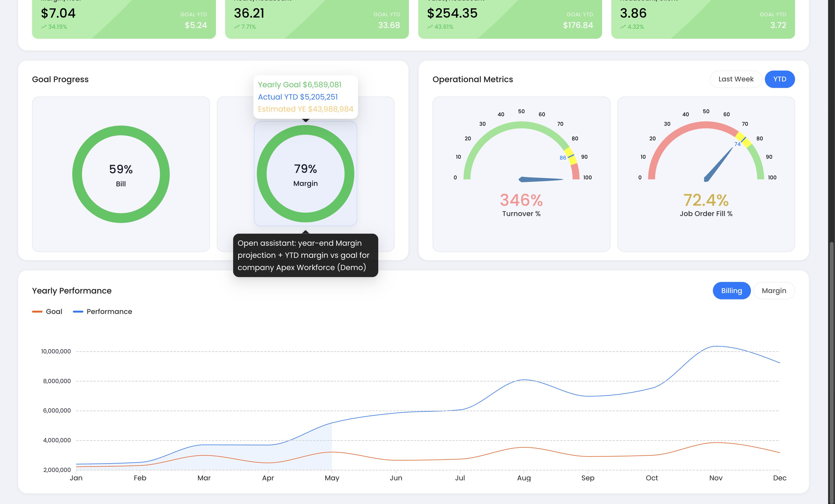Click the 86 marker on Turnover gauge

pos(563,158)
